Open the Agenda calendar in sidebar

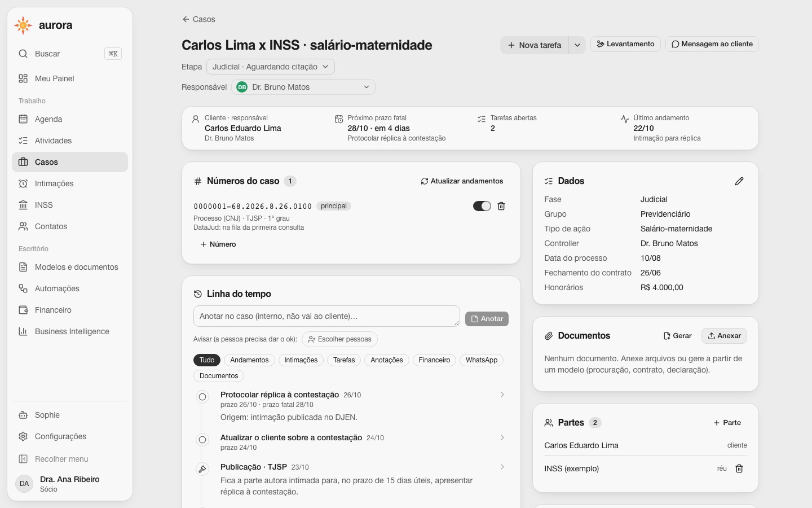pyautogui.click(x=70, y=119)
